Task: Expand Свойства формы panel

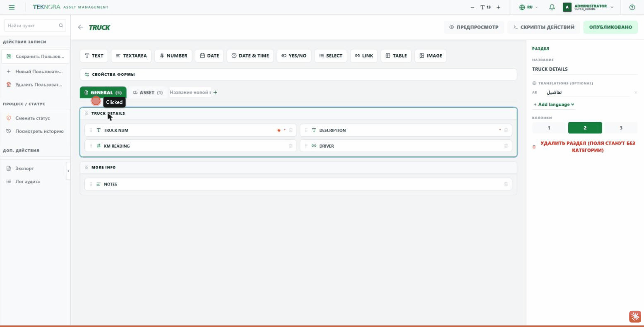Action: [298, 75]
